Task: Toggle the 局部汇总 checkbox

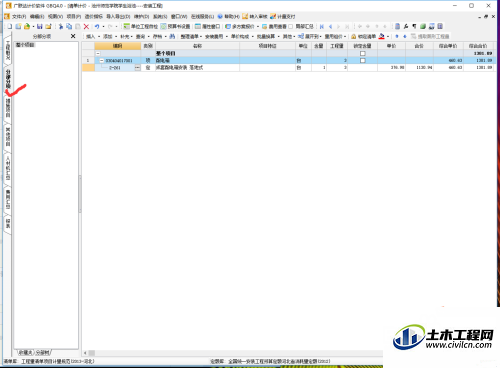Action: [x=291, y=26]
